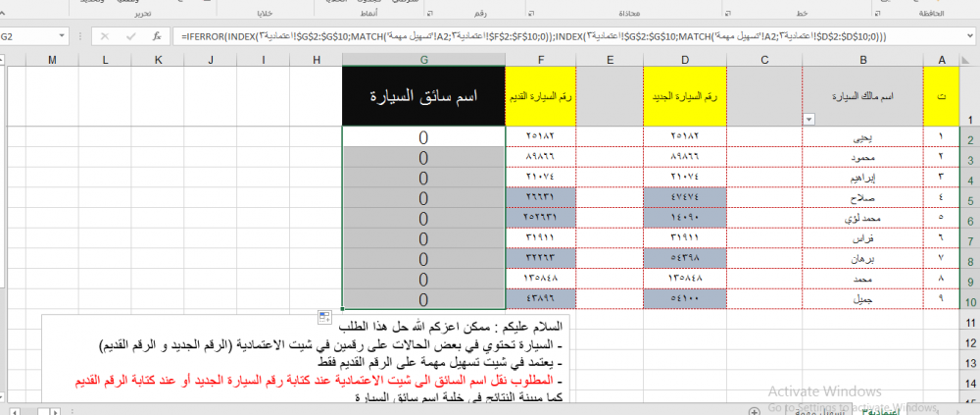Select the 'اسم مالك السيارة' header cell
980x415 pixels.
coord(863,96)
